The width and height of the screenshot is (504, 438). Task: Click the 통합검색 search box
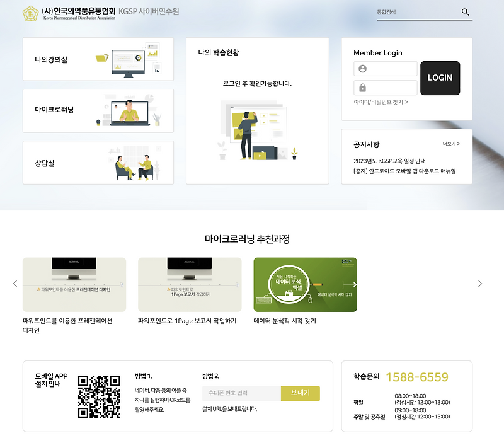pyautogui.click(x=416, y=12)
